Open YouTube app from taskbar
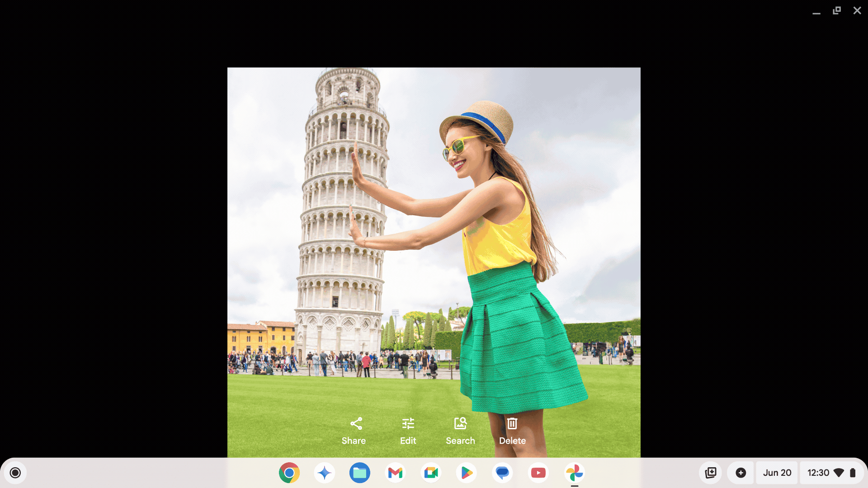 pos(538,473)
